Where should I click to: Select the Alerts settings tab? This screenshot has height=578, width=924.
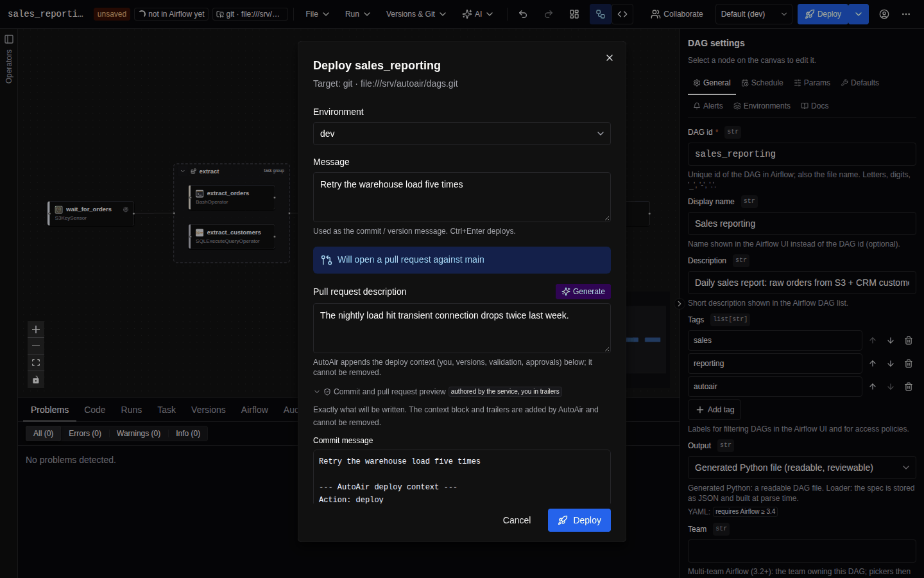(708, 106)
